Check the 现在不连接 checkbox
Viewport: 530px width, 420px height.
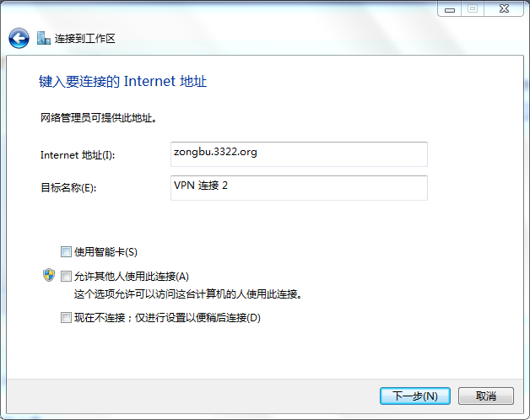pyautogui.click(x=66, y=318)
